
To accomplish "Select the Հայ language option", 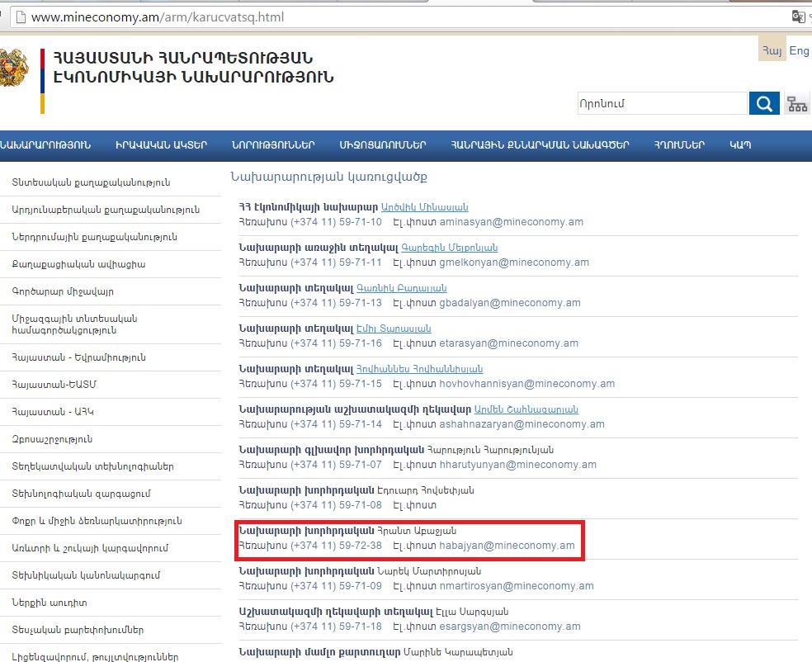I will click(772, 50).
